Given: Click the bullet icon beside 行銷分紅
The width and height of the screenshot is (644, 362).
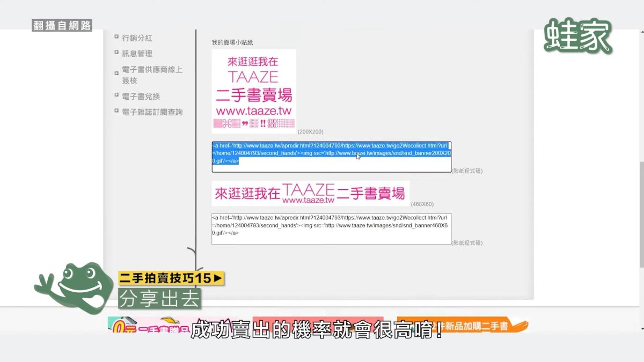Looking at the screenshot, I should [116, 37].
